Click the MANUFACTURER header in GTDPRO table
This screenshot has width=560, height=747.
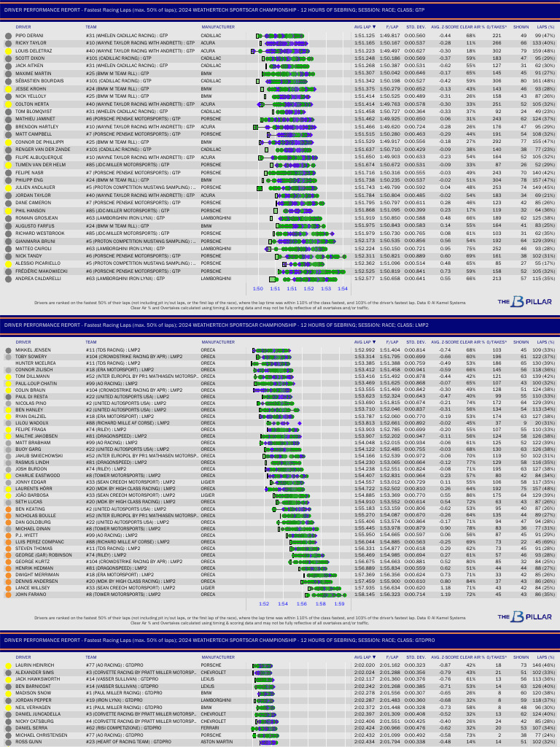218,657
